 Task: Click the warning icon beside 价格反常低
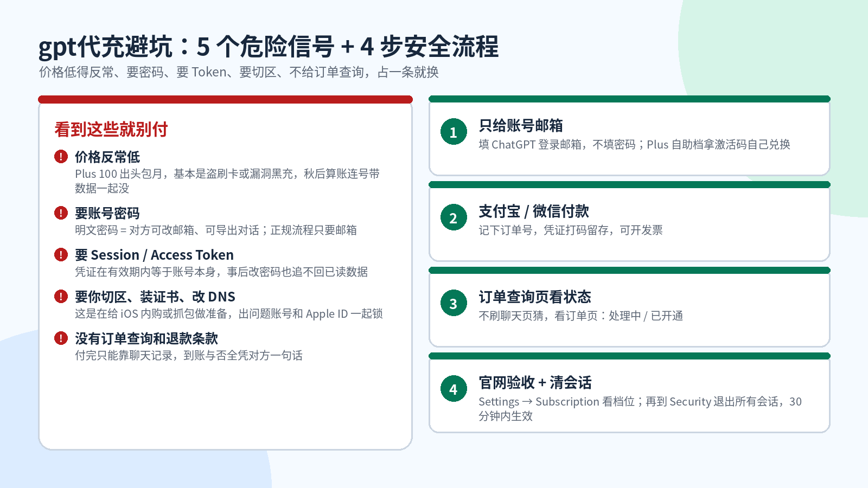(61, 157)
